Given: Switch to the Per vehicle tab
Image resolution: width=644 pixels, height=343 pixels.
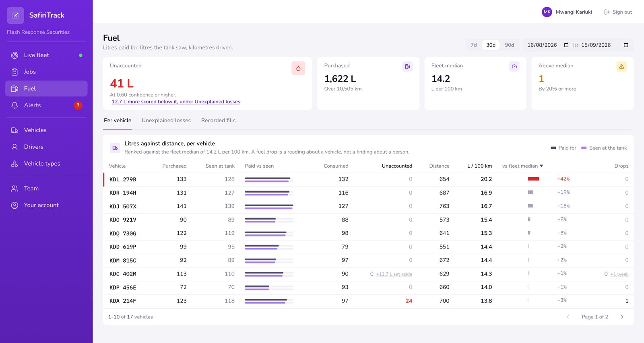Looking at the screenshot, I should (x=118, y=121).
